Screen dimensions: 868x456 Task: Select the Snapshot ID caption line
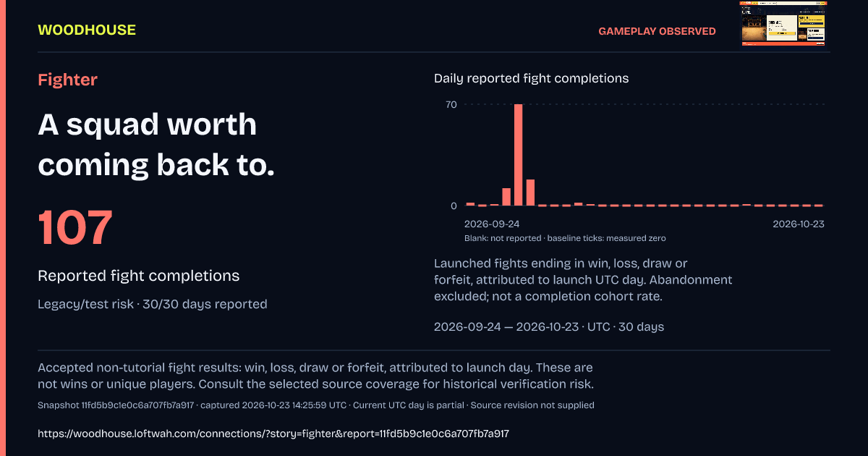[x=316, y=405]
